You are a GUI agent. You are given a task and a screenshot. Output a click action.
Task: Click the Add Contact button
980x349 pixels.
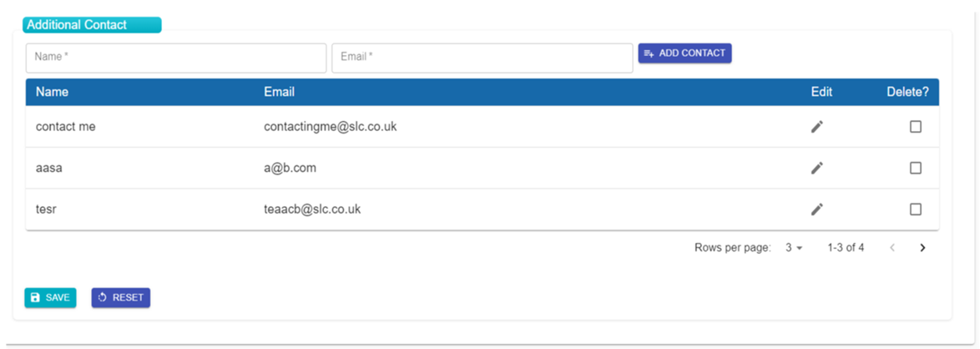click(x=684, y=53)
